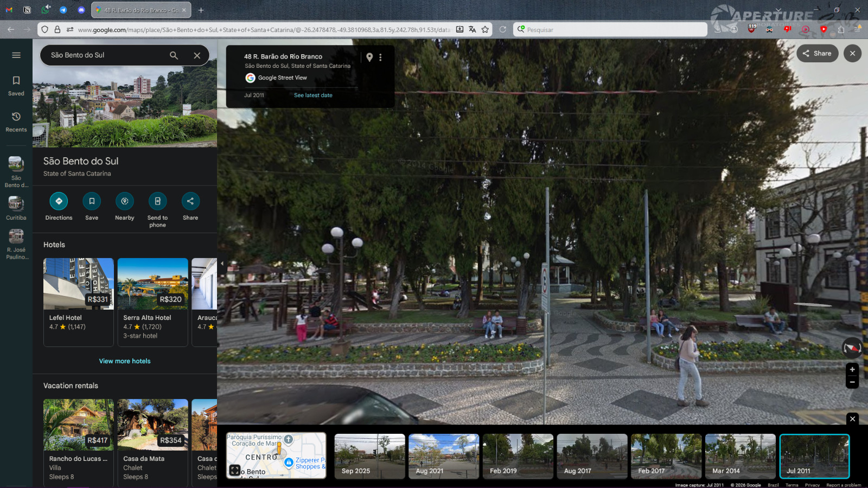Open the Saved places panel
The width and height of the screenshot is (868, 488).
[x=16, y=86]
